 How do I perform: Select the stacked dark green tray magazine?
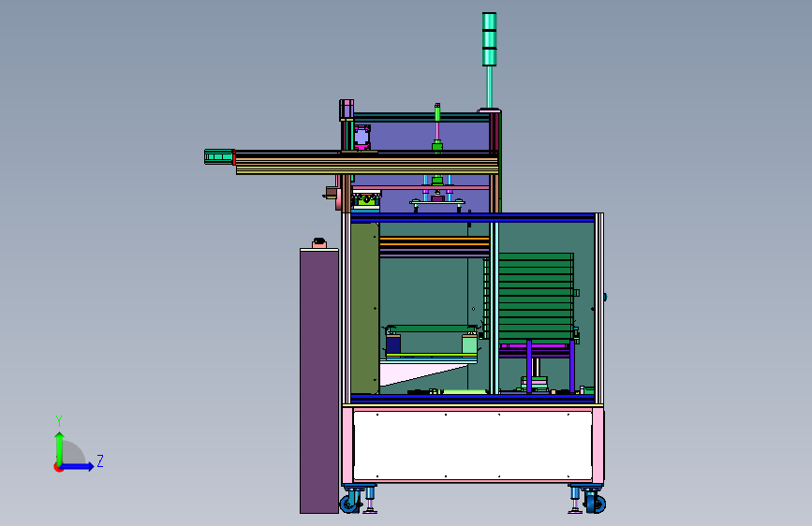(x=536, y=298)
